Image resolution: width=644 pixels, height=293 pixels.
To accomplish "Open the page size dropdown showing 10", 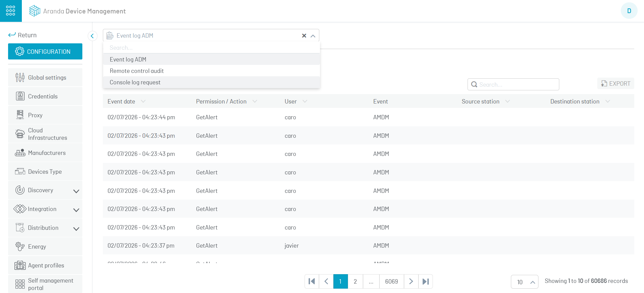I will click(525, 282).
